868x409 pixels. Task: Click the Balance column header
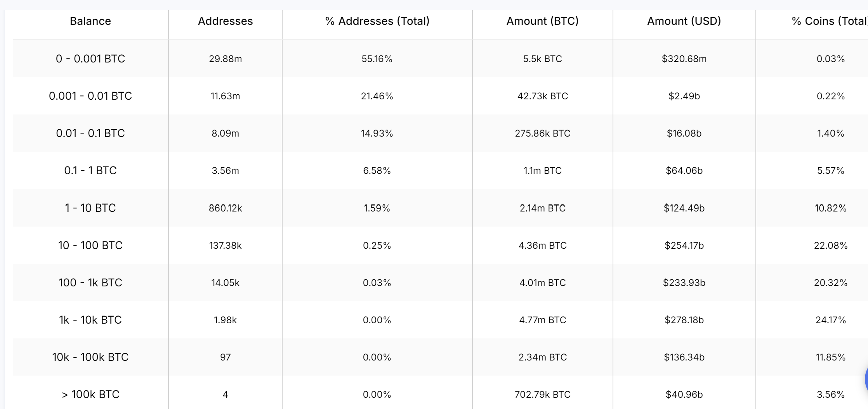pos(90,21)
